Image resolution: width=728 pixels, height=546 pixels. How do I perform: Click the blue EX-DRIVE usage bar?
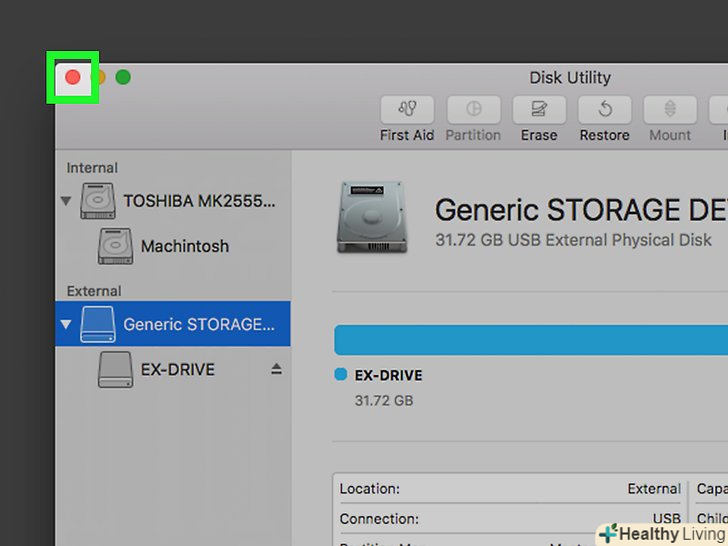pos(531,340)
